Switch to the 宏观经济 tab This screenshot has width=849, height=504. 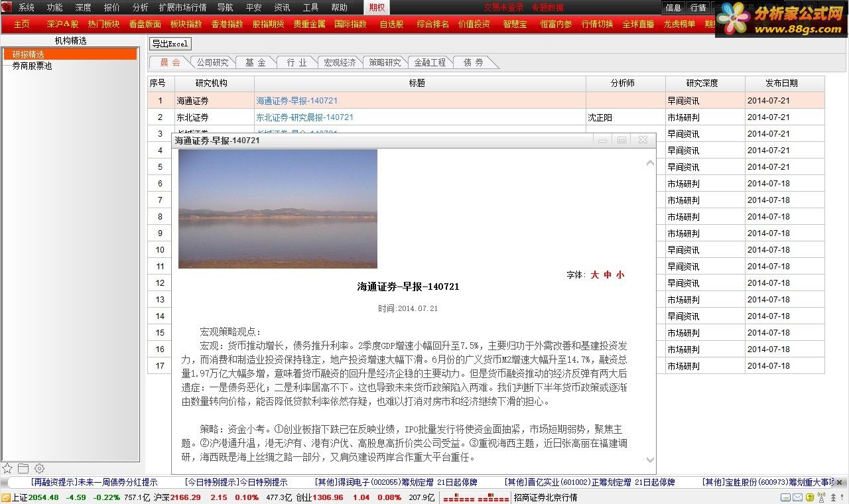pyautogui.click(x=340, y=62)
